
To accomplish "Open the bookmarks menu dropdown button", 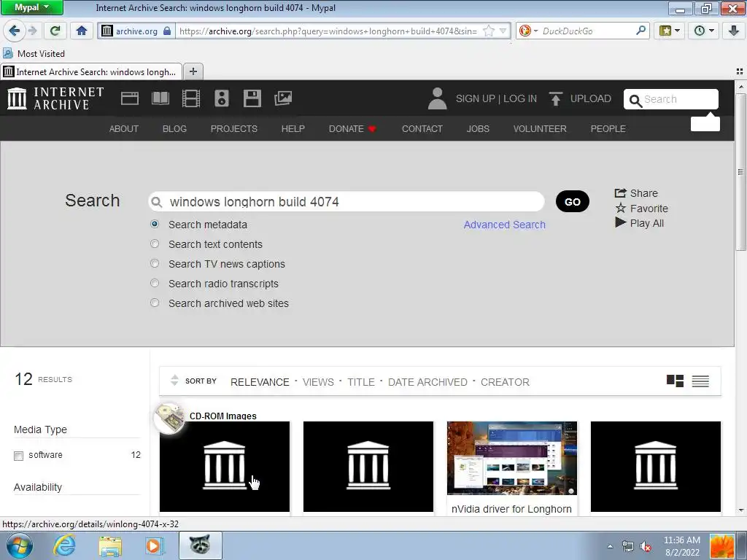I will (670, 31).
